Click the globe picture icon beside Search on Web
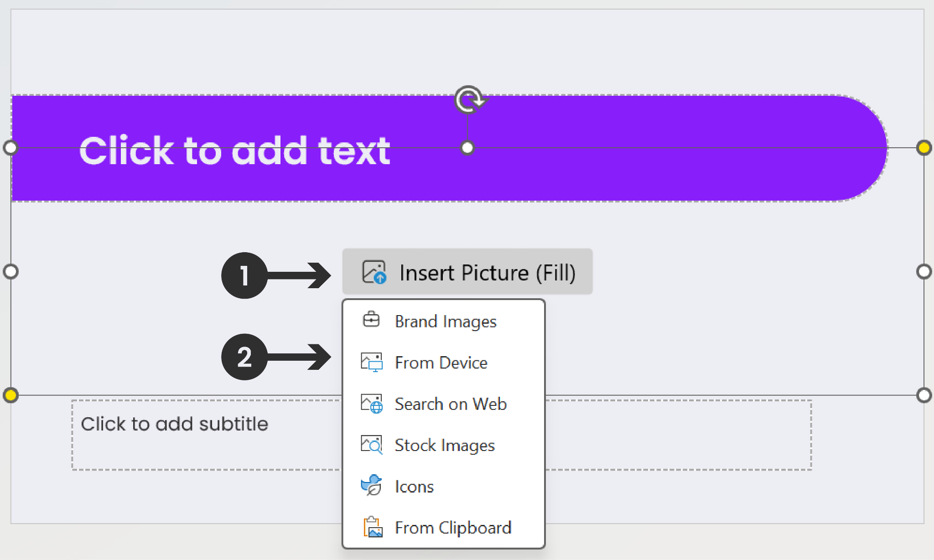Image resolution: width=934 pixels, height=560 pixels. click(x=372, y=404)
